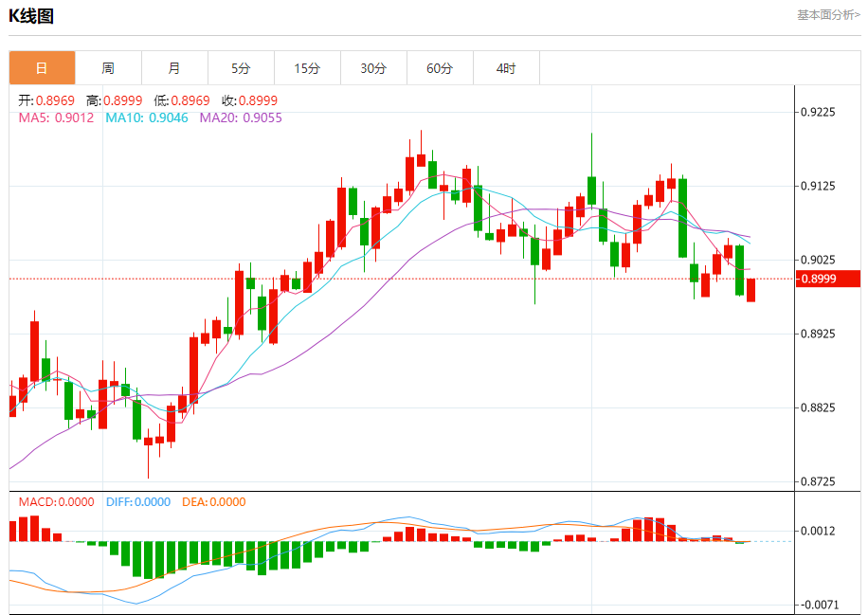Click the MA20: 0.9055 legend value
This screenshot has height=615, width=868.
pyautogui.click(x=241, y=118)
